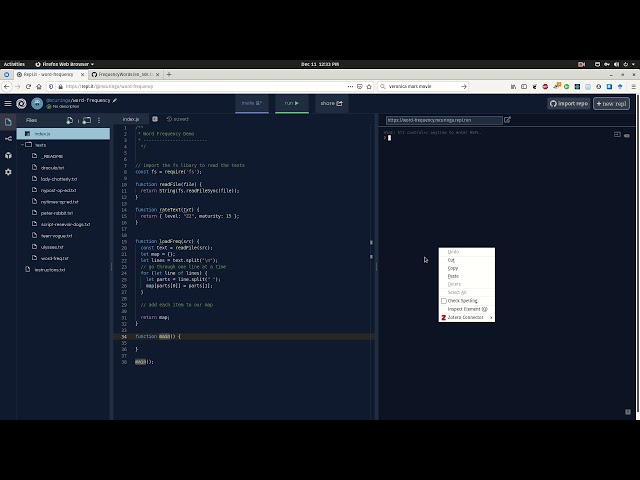
Task: Toggle the Check Spelling checkbox
Action: pos(444,300)
